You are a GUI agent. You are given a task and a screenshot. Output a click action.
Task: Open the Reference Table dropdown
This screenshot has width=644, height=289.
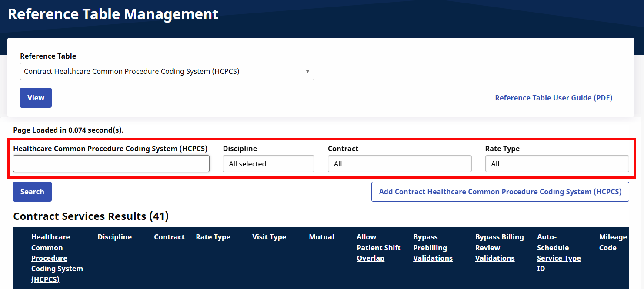(167, 71)
